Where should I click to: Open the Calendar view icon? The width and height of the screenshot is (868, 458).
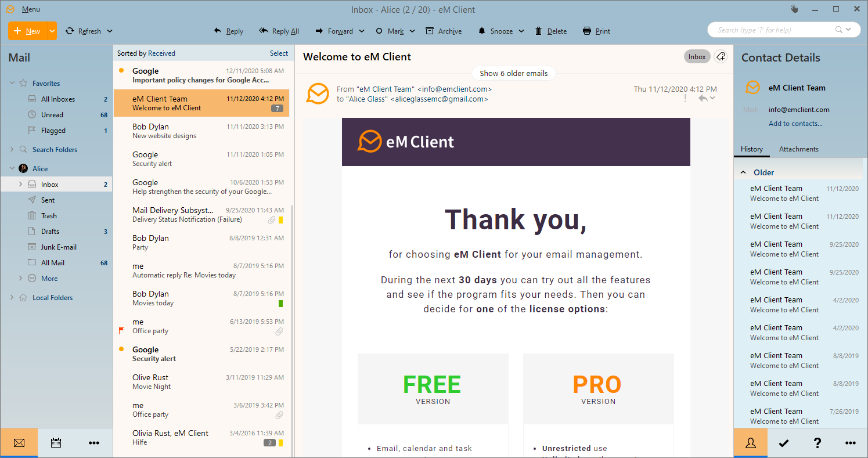point(56,443)
